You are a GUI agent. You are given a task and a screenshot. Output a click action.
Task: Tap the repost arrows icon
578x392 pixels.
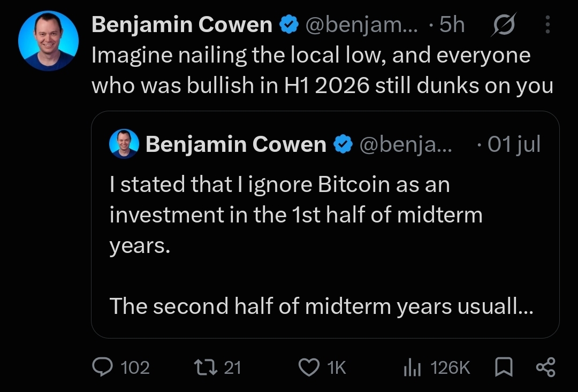pos(206,367)
